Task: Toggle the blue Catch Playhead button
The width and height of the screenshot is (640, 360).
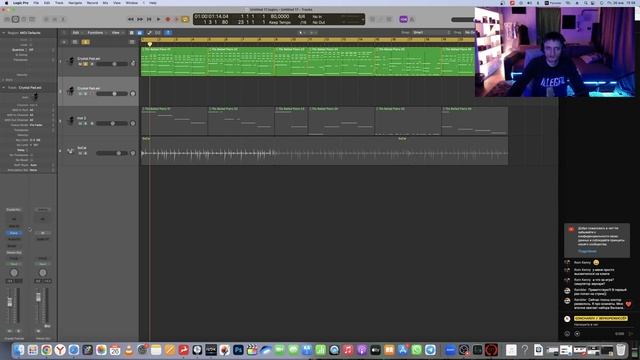Action: click(x=168, y=33)
